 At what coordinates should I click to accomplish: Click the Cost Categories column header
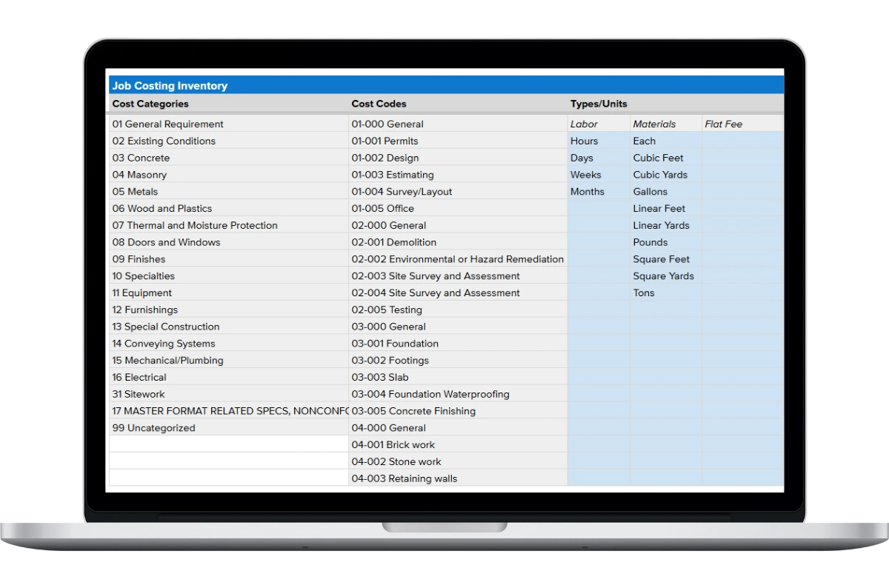(228, 104)
